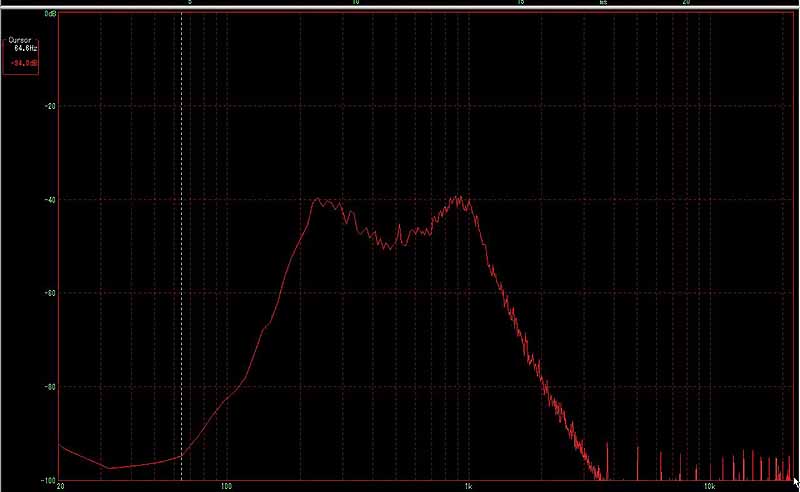Click the right spectrum peak just below 1k
The height and width of the screenshot is (492, 800).
pyautogui.click(x=458, y=198)
